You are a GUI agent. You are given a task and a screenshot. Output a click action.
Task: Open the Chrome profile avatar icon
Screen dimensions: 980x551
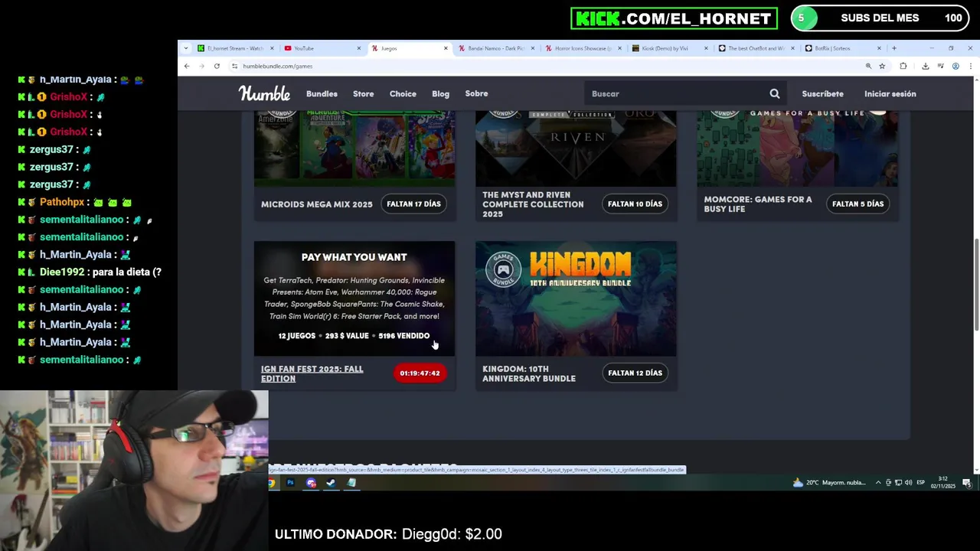(955, 66)
